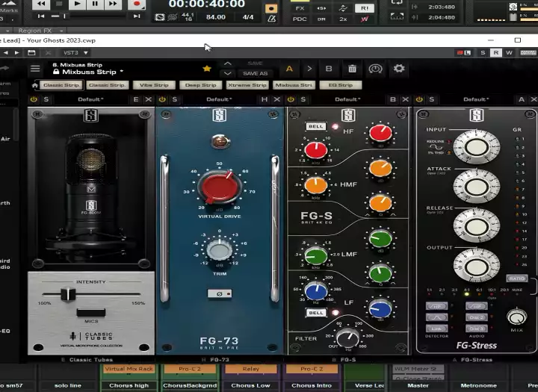538x392 pixels.
Task: Click the PDC button in toolbar
Action: pyautogui.click(x=300, y=19)
